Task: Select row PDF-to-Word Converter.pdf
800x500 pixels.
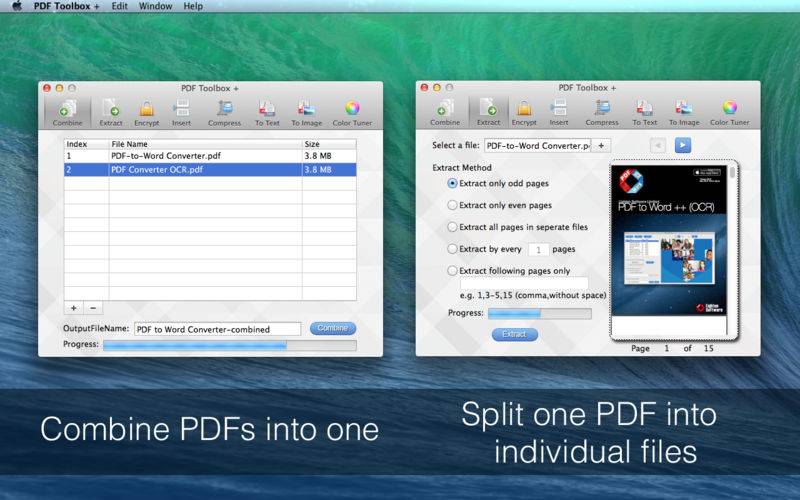Action: coord(210,156)
